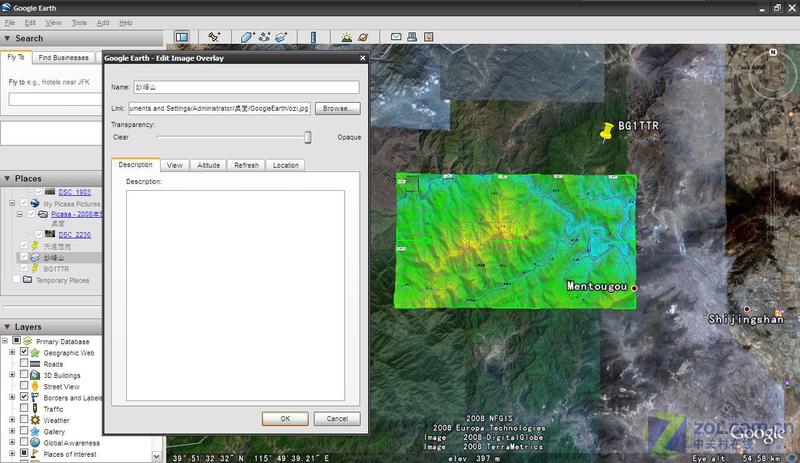
Task: Click the Description text area
Action: pos(235,296)
